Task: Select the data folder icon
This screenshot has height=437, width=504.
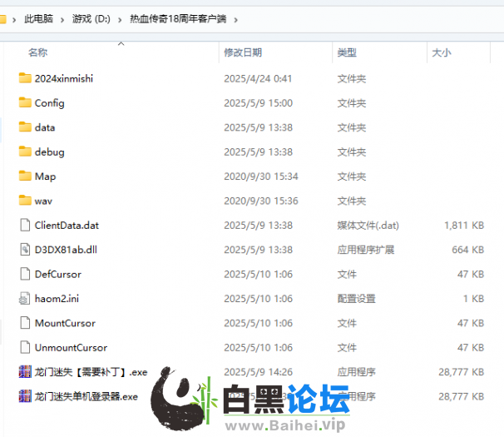Action: 25,127
